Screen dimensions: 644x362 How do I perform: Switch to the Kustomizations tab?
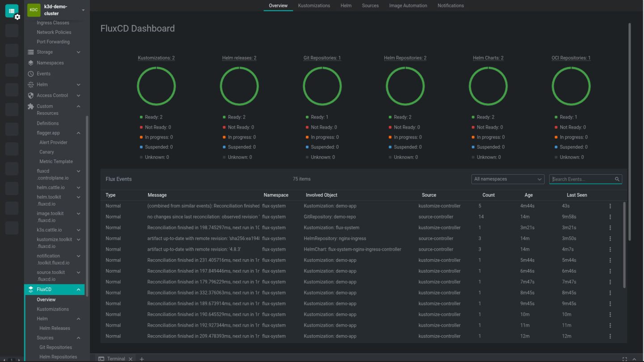314,6
